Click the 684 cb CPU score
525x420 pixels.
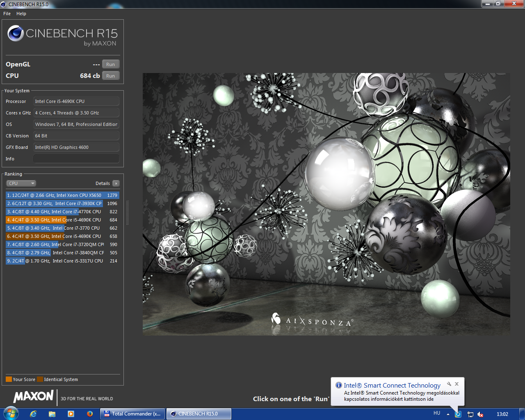pos(90,75)
